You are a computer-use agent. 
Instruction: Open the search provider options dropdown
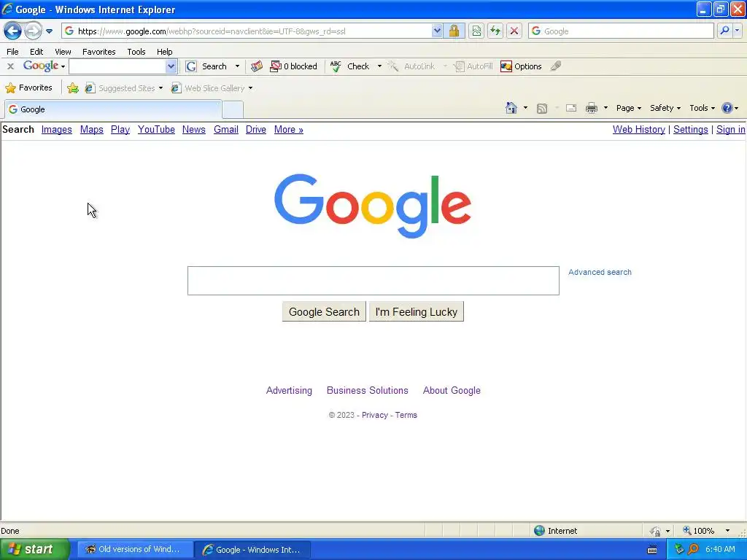point(737,31)
